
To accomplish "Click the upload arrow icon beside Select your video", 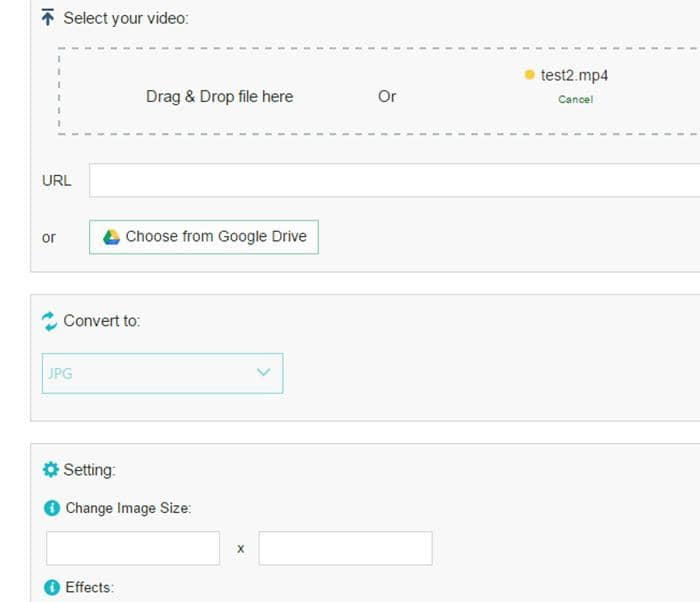I will 47,17.
